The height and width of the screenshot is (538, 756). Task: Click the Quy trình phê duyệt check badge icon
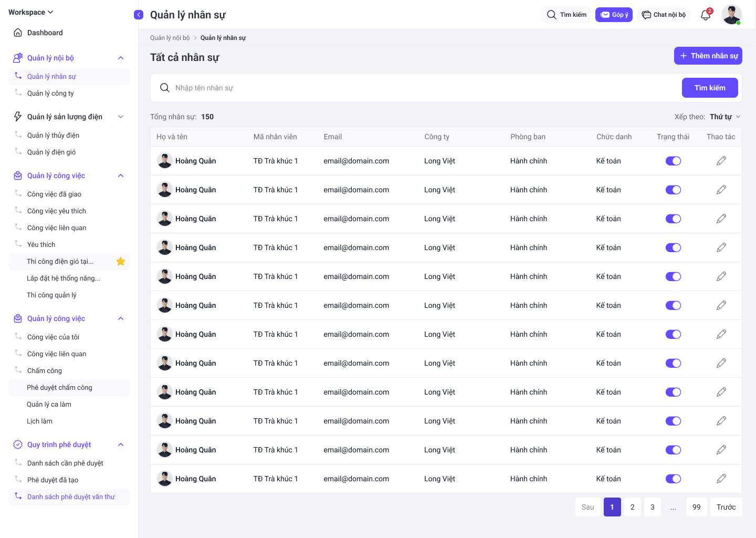click(18, 444)
